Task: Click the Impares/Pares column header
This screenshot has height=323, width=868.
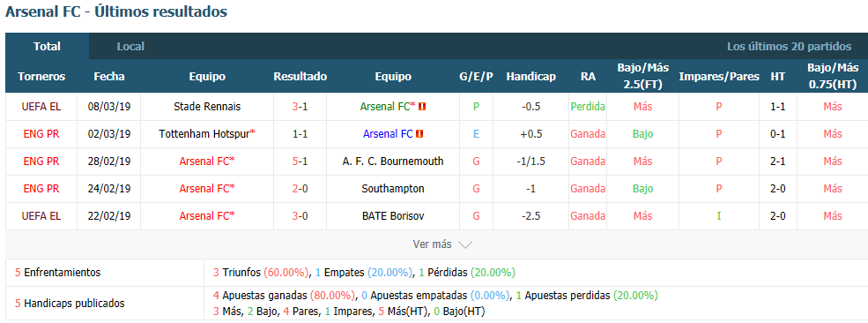Action: click(719, 77)
